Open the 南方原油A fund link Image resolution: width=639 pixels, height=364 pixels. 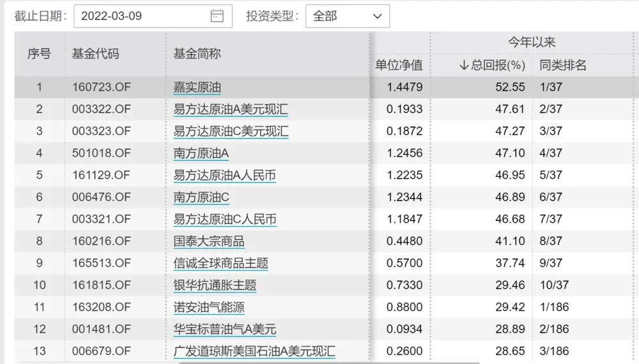201,153
